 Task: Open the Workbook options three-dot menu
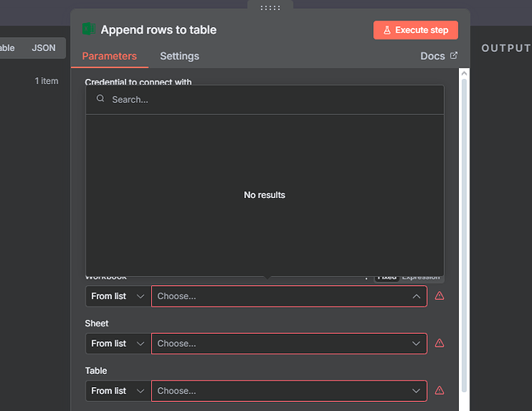(366, 278)
